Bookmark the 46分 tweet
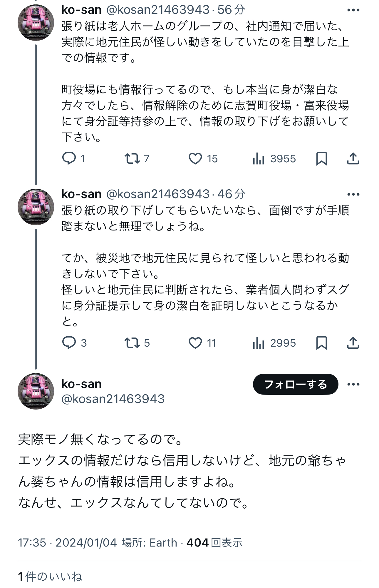 (x=321, y=343)
